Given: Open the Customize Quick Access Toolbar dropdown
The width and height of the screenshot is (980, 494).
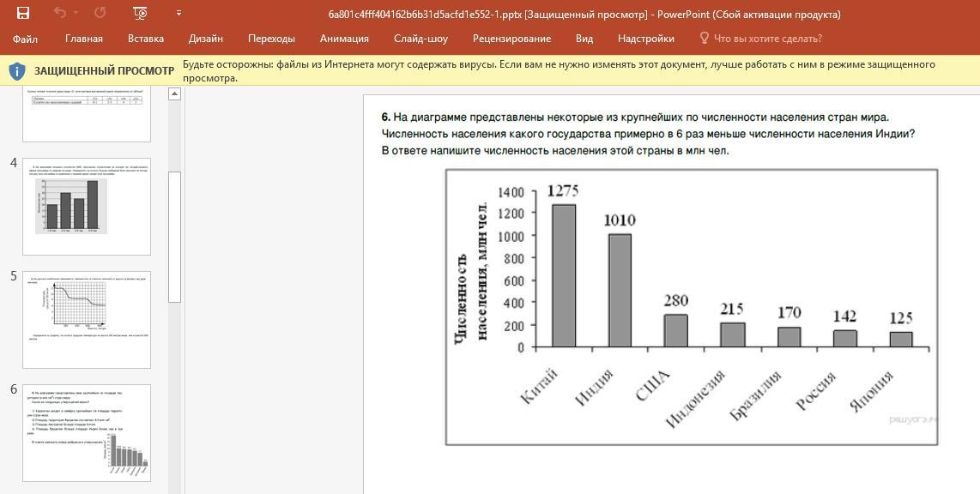Looking at the screenshot, I should 179,13.
